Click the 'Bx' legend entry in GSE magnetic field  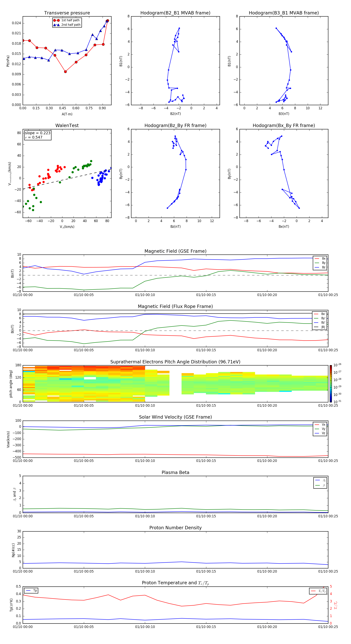(320, 259)
